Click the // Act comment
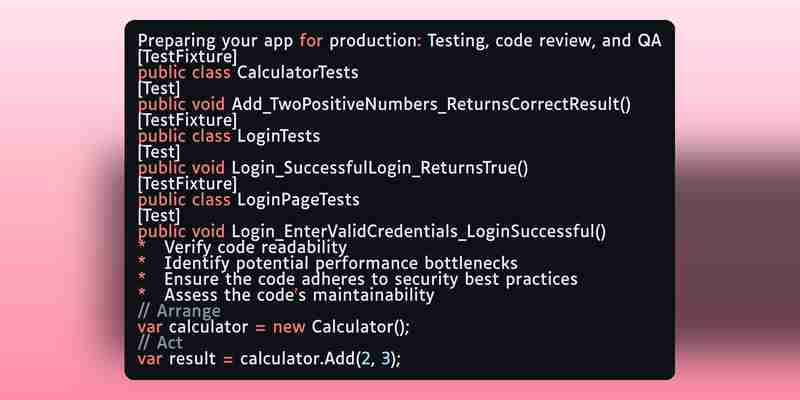The height and width of the screenshot is (400, 800). [160, 342]
